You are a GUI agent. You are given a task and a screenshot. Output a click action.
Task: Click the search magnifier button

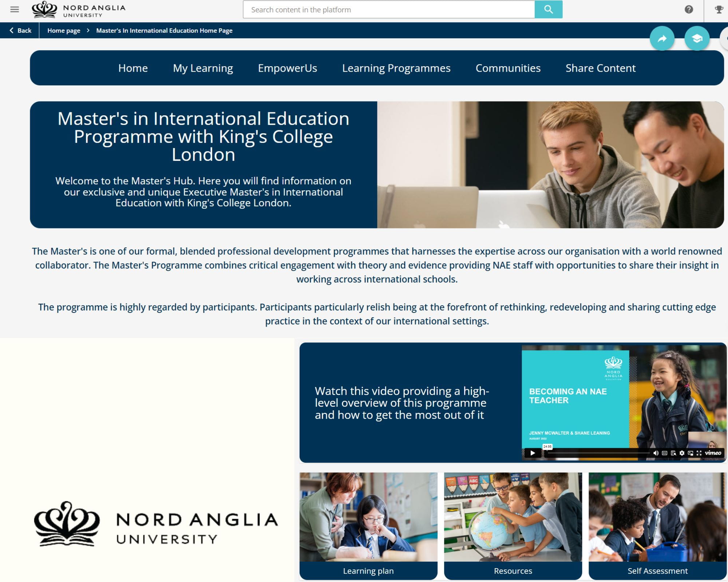548,9
